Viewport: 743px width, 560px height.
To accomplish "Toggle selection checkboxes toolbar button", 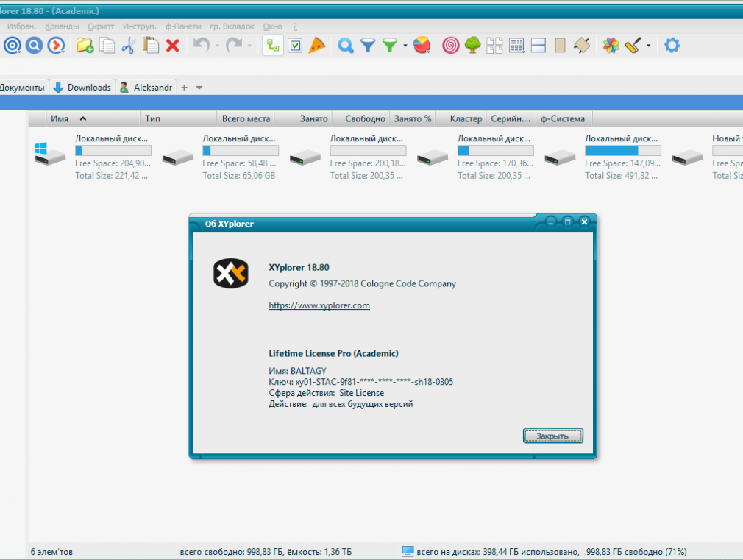I will click(x=295, y=46).
